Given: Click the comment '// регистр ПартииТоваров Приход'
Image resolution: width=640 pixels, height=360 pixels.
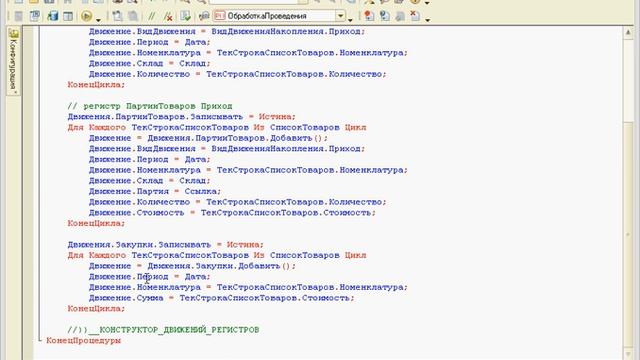Looking at the screenshot, I should 150,106.
